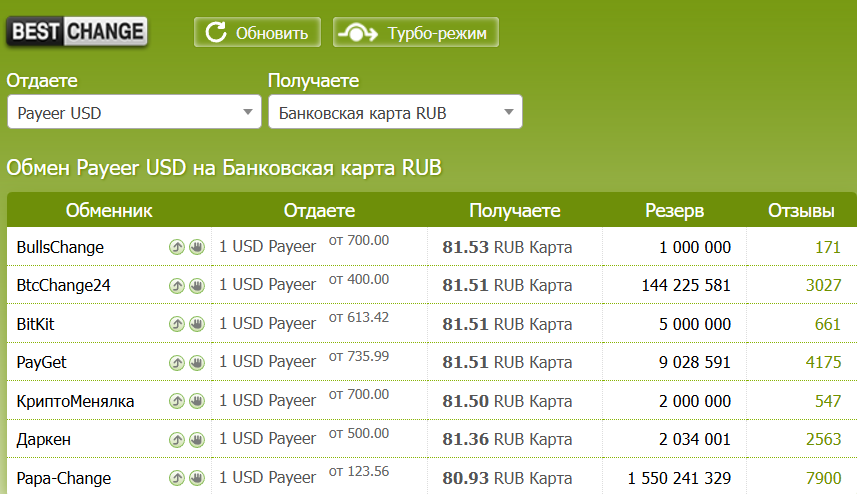Open the BullsChange exchanger
The width and height of the screenshot is (858, 503).
click(60, 247)
